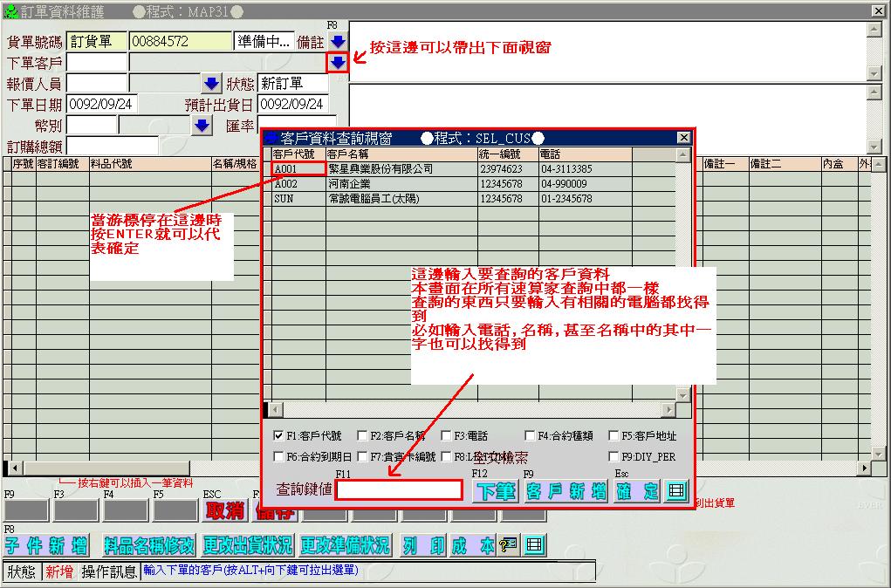Image resolution: width=891 pixels, height=588 pixels.
Task: Open customer lookup arrow for 下單客戶
Action: click(x=338, y=62)
